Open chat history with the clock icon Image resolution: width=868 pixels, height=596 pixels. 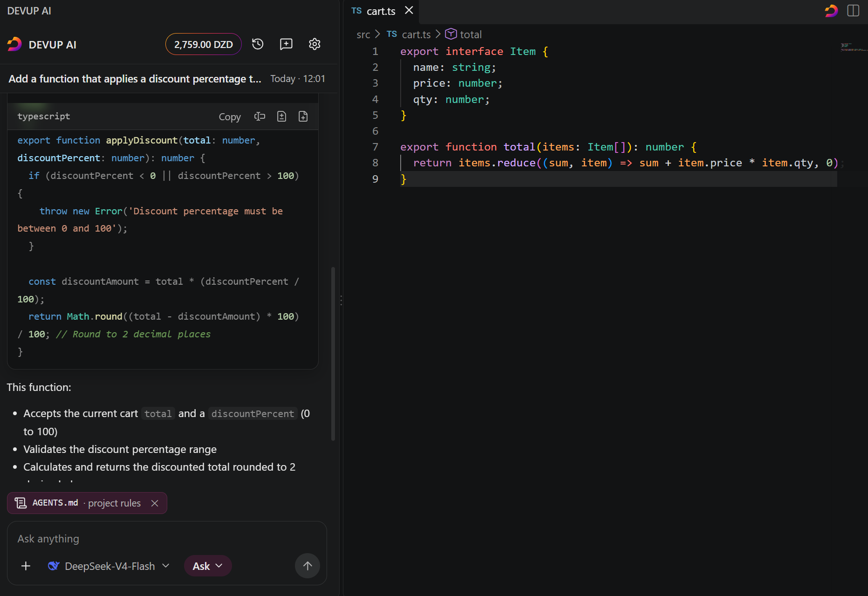[x=258, y=44]
